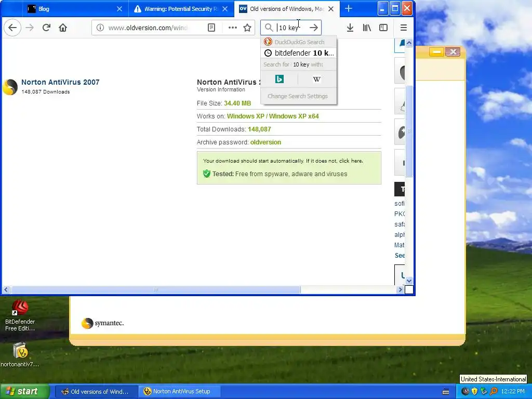Screen dimensions: 532x399
Task: Click the 34.40 MB file size value
Action: tap(237, 103)
